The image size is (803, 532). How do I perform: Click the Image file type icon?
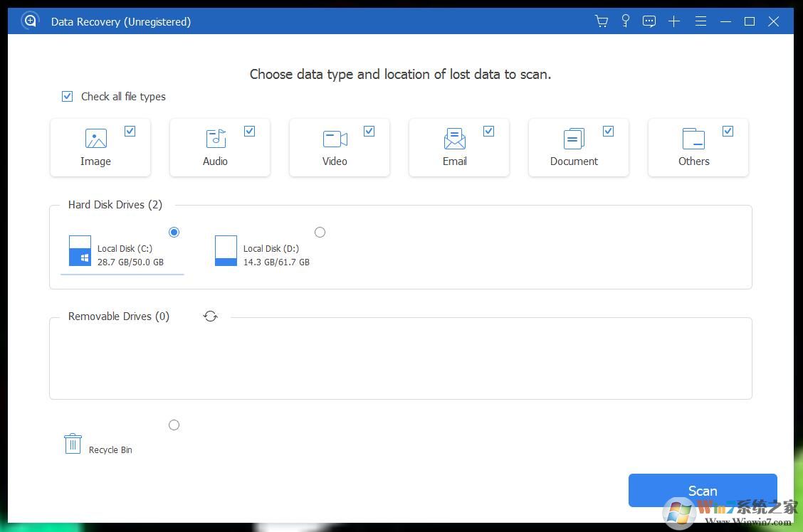tap(95, 139)
